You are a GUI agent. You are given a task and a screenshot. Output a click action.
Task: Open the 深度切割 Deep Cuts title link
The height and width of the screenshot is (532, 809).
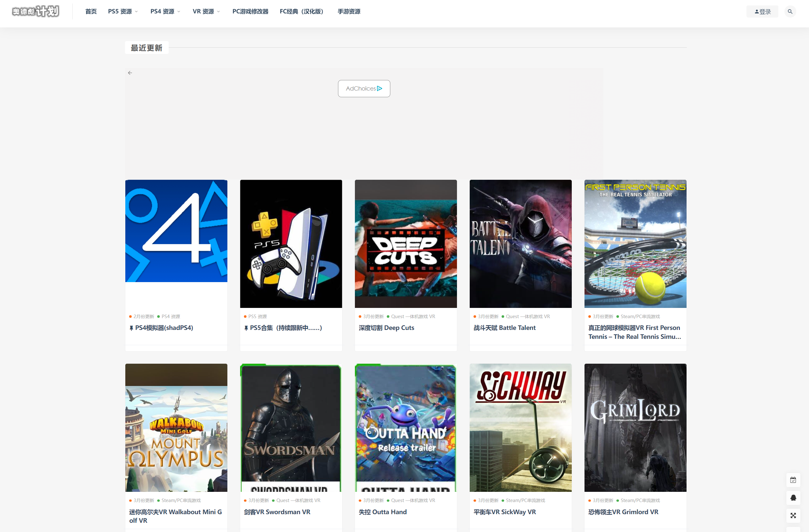tap(386, 328)
